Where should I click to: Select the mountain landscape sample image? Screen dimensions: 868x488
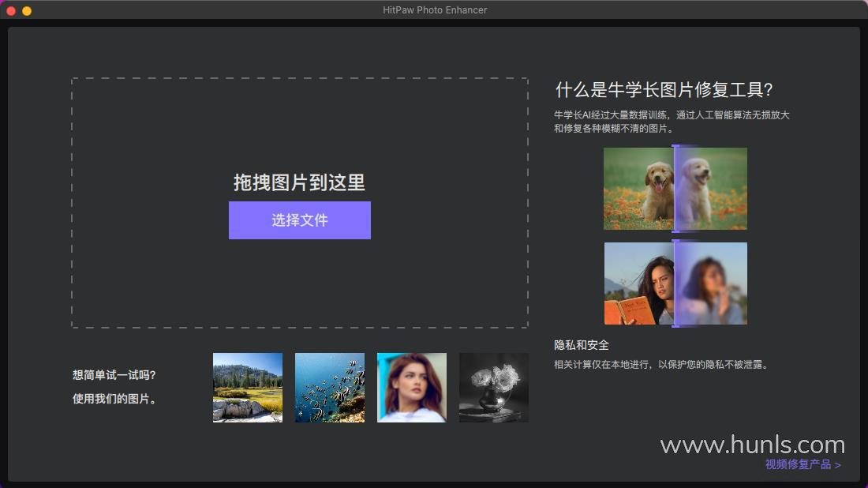coord(248,388)
